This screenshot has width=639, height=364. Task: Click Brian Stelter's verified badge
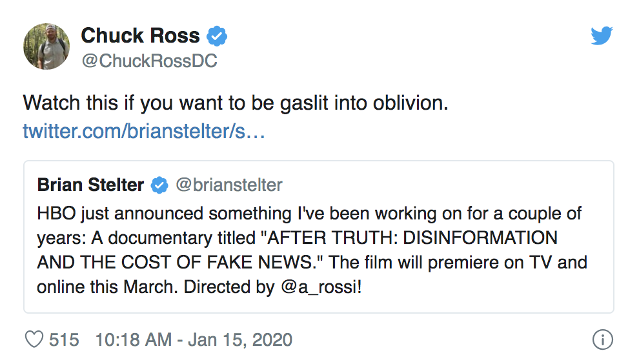click(159, 185)
